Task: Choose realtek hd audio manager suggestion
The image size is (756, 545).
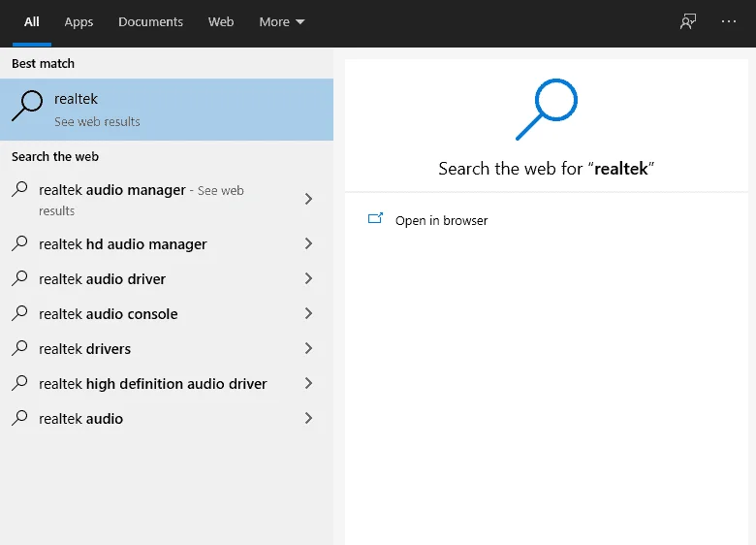Action: click(167, 244)
